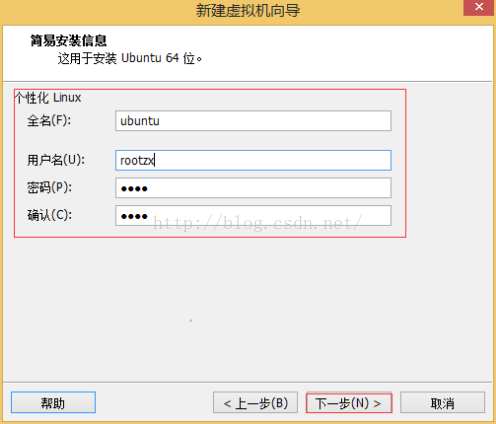
Task: Click the 确认 confirm password field
Action: (x=253, y=216)
